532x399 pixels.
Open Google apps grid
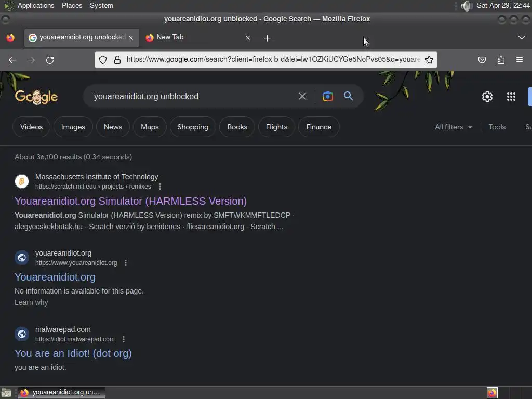tap(511, 97)
